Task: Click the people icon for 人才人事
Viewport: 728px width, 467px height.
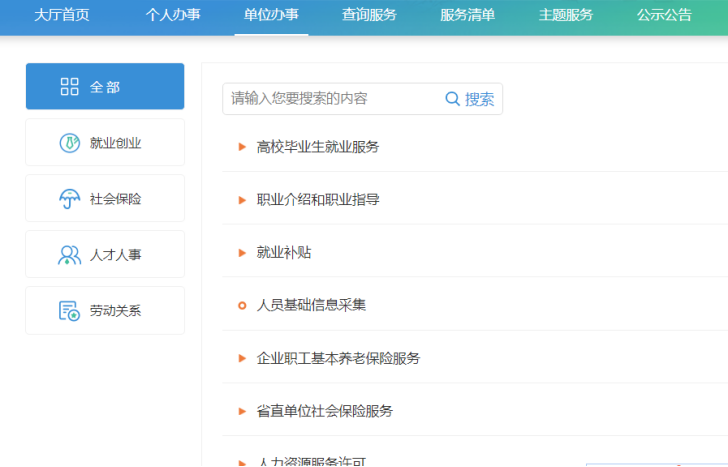Action: pyautogui.click(x=69, y=255)
